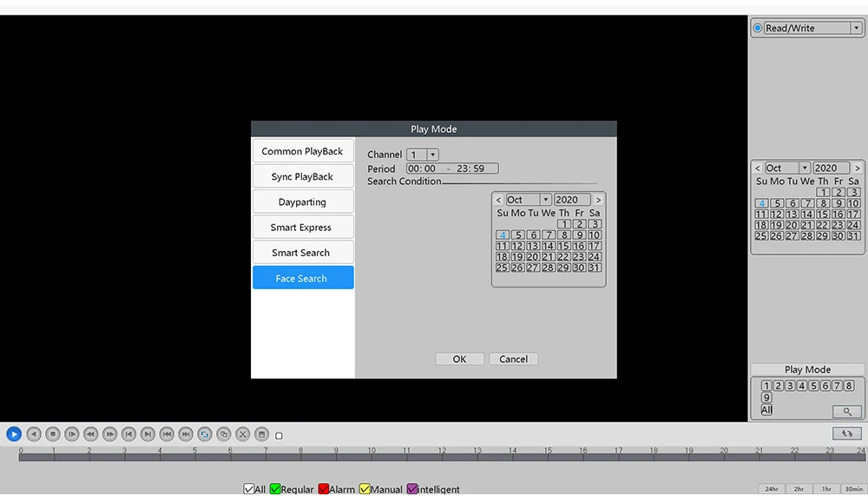Open the Channel dropdown in Play Mode dialog

(423, 155)
